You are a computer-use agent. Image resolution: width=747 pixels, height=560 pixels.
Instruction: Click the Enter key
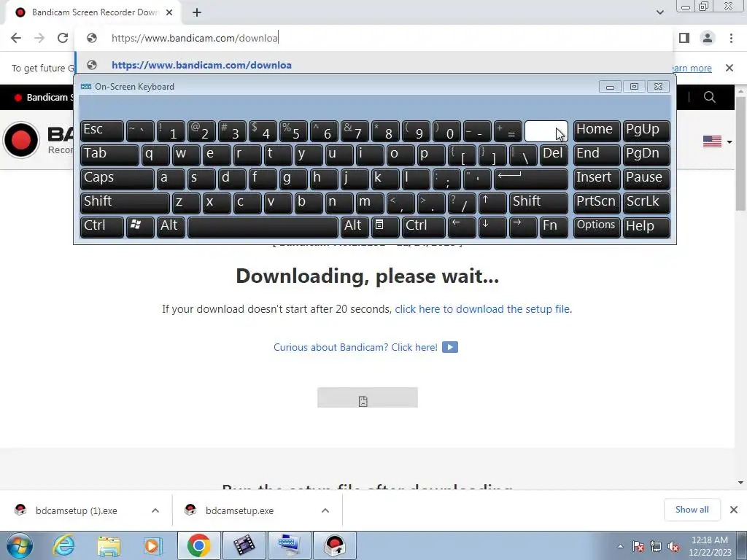tap(531, 179)
